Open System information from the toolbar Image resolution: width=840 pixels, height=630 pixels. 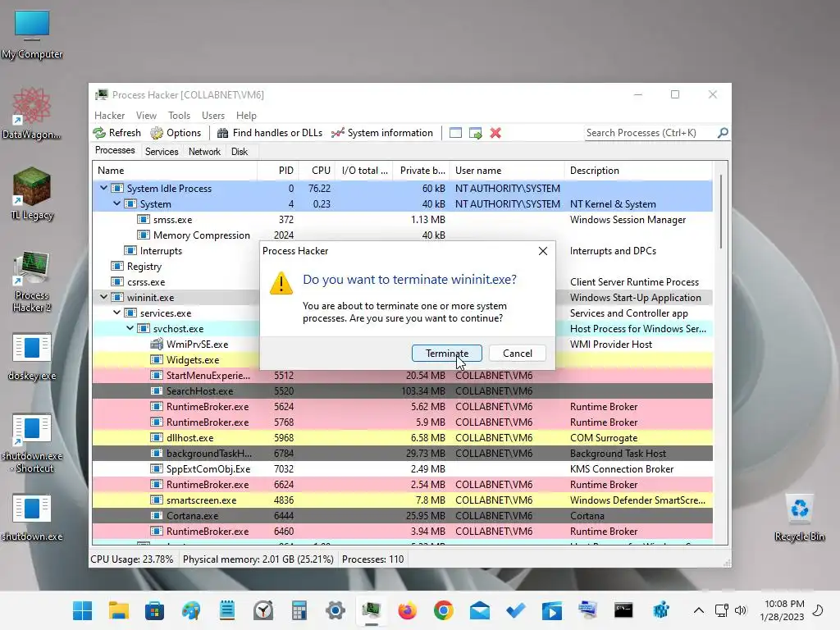382,133
